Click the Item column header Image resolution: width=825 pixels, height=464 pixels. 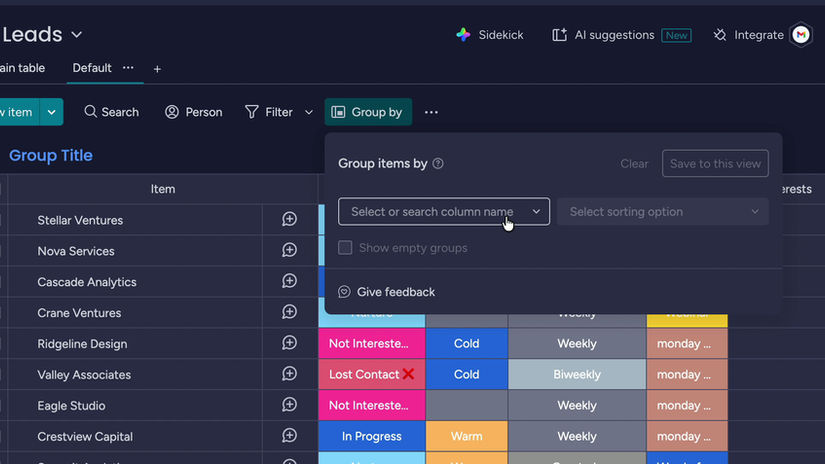point(163,189)
